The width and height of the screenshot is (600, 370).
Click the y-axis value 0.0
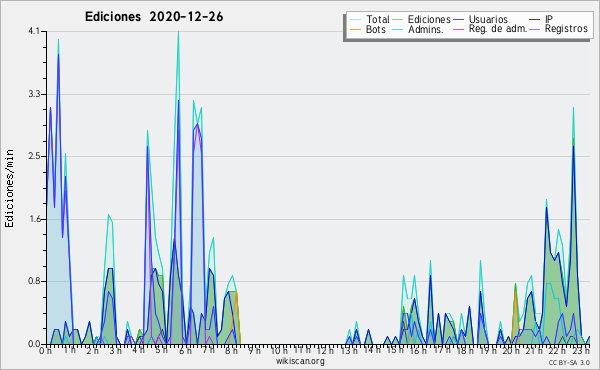tap(34, 344)
